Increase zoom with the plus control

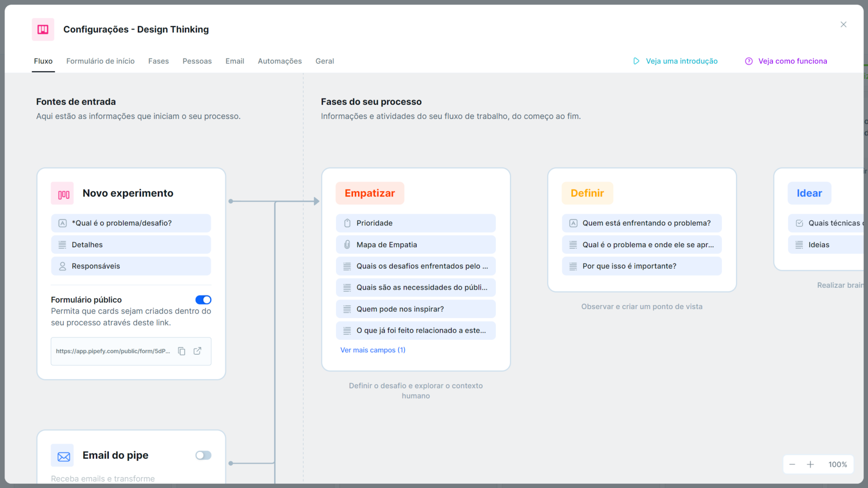811,464
